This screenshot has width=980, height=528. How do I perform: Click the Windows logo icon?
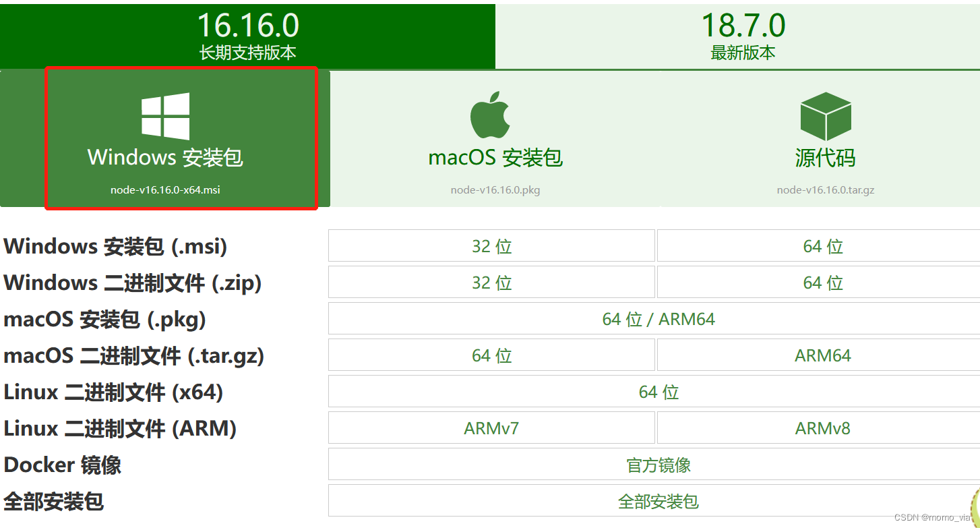coord(165,116)
